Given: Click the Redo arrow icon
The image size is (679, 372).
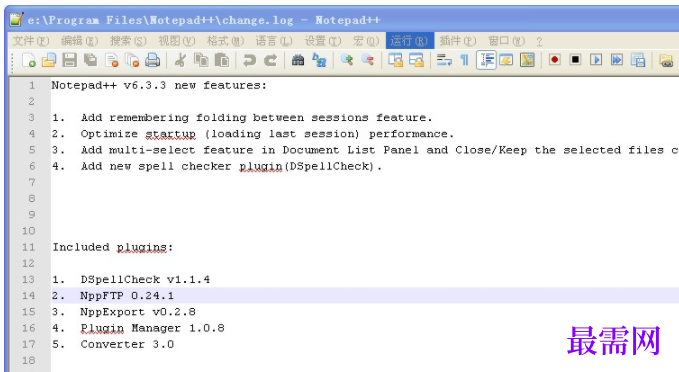Looking at the screenshot, I should [270, 60].
